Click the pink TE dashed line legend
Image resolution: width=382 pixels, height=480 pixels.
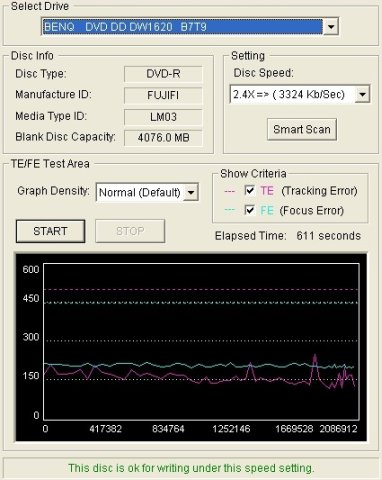coord(230,191)
